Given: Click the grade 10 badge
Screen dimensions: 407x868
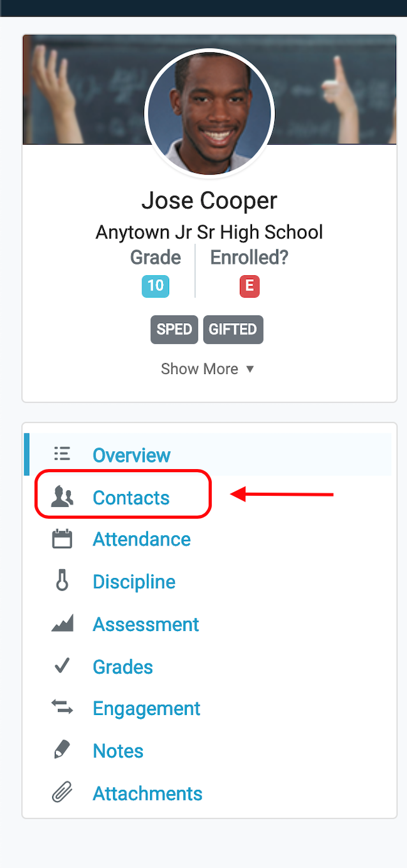Looking at the screenshot, I should pos(156,286).
